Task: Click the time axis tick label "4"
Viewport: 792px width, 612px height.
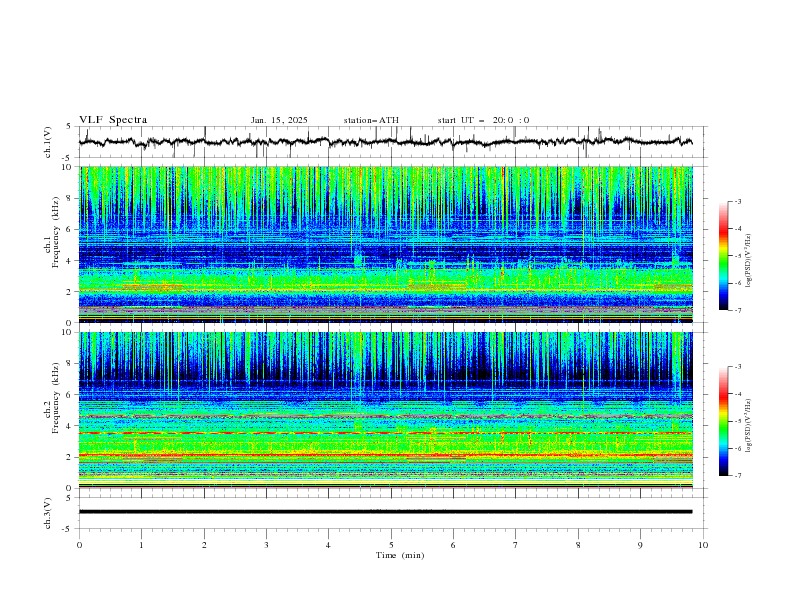Action: (x=328, y=545)
